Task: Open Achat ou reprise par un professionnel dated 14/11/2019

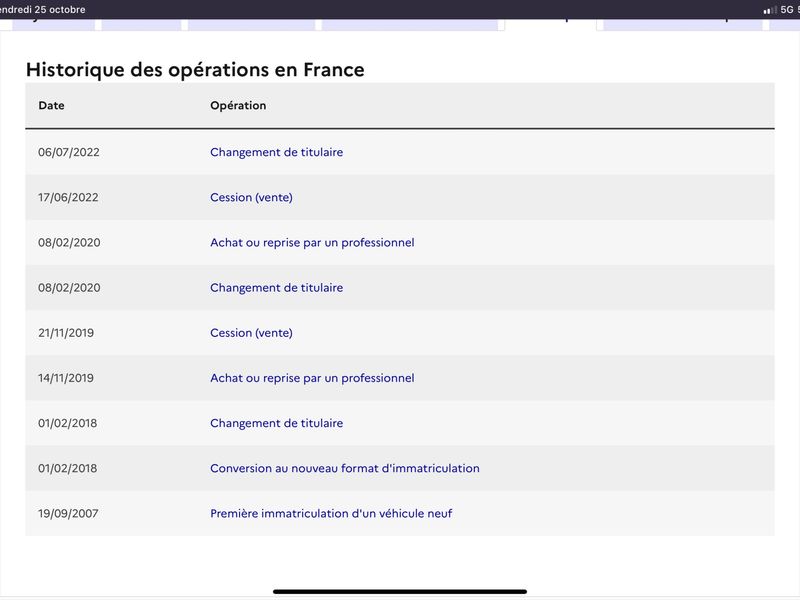Action: point(312,378)
